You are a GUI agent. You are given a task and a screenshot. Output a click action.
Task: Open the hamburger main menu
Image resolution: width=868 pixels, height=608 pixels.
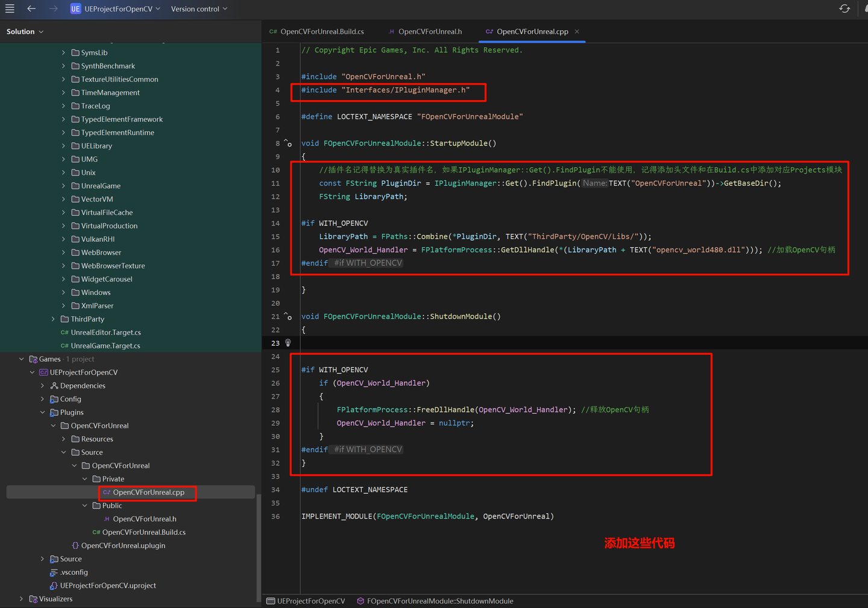coord(10,8)
